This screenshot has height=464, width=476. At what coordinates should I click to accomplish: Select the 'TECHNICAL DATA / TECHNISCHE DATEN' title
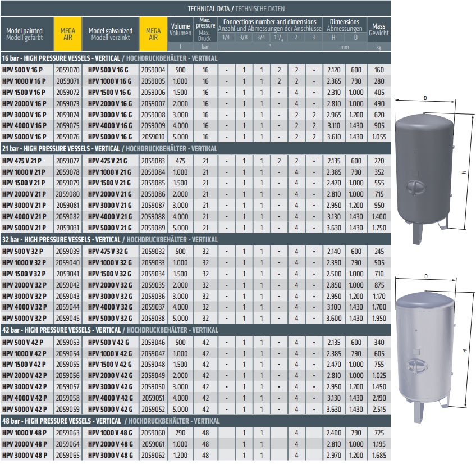point(236,8)
